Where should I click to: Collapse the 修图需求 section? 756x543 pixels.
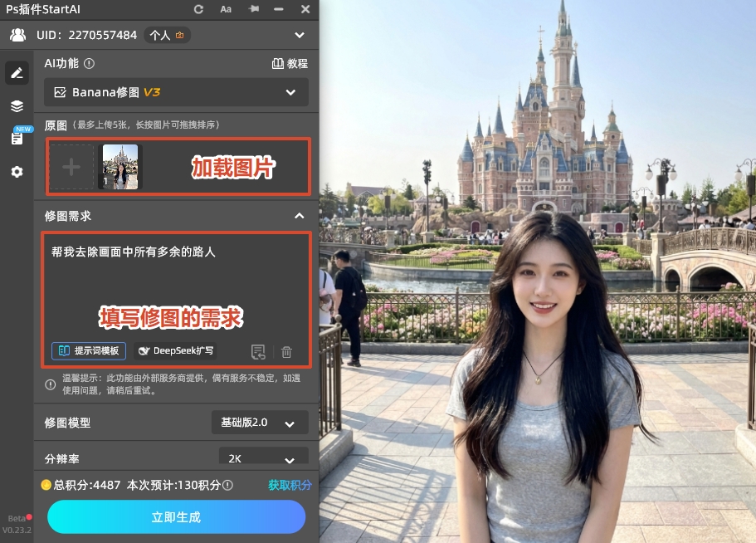[299, 216]
